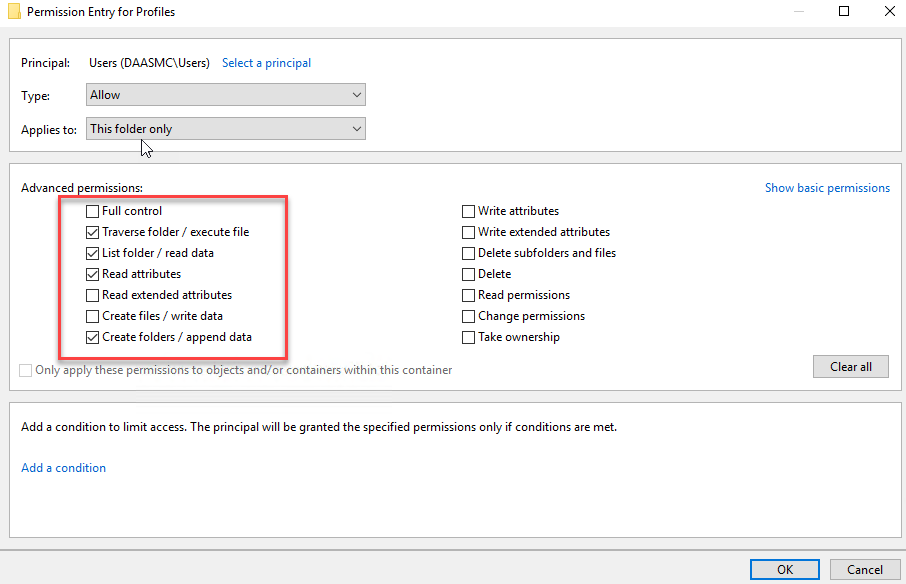This screenshot has width=906, height=584.
Task: Confirm with the OK button
Action: tap(785, 569)
